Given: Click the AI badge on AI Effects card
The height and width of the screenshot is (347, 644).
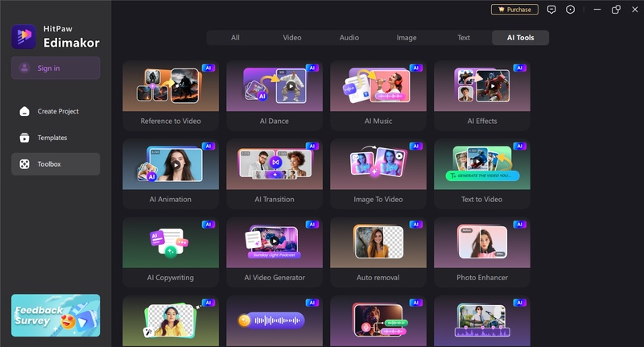Looking at the screenshot, I should [x=519, y=68].
